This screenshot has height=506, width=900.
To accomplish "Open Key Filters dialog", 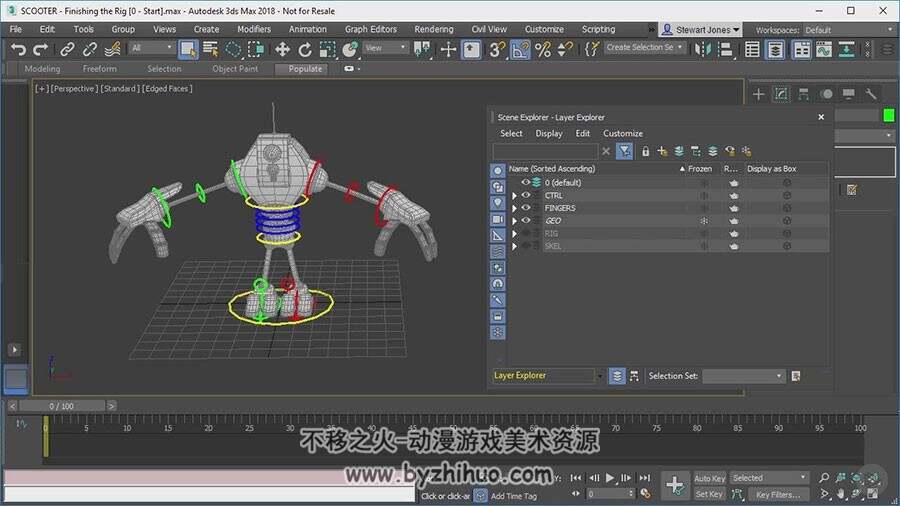I will (x=778, y=495).
